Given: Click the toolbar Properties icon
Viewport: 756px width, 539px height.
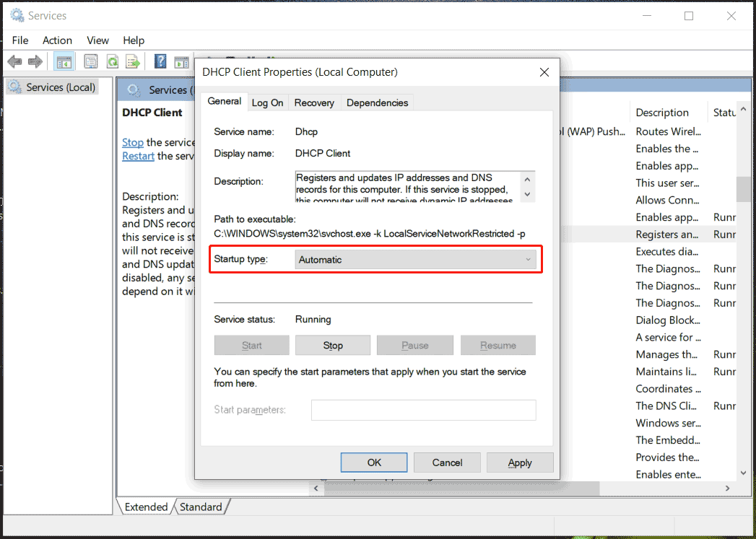Looking at the screenshot, I should [x=91, y=62].
